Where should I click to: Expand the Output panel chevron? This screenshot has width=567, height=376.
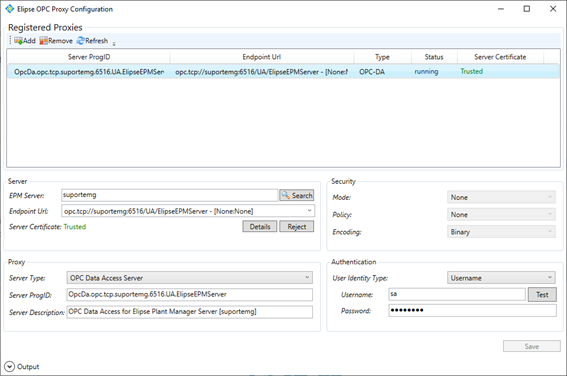pyautogui.click(x=9, y=367)
